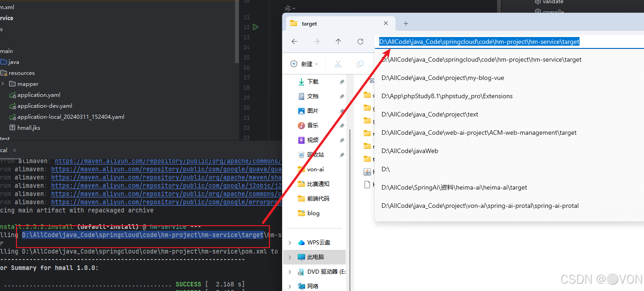Click the pin icon beside 文档

click(x=342, y=96)
